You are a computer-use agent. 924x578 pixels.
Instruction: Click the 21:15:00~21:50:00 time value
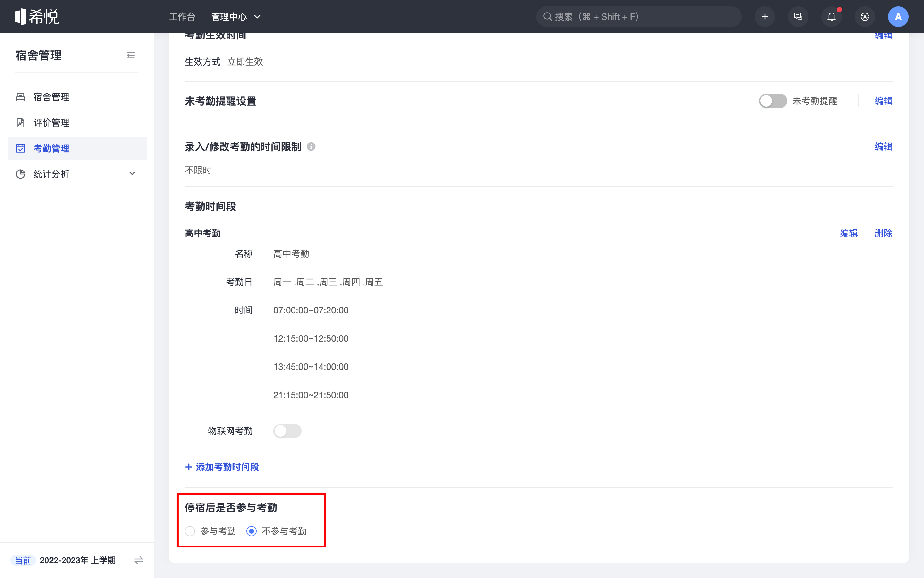311,395
